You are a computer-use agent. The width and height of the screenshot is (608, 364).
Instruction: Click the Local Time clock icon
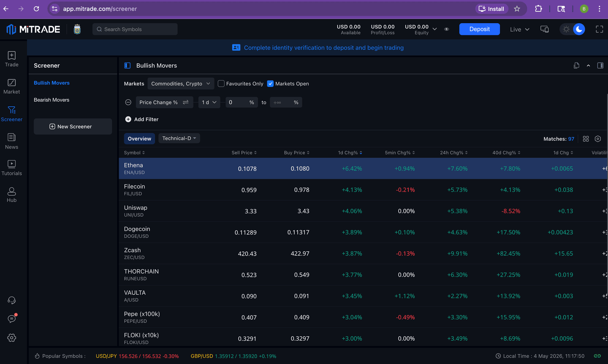(x=498, y=356)
